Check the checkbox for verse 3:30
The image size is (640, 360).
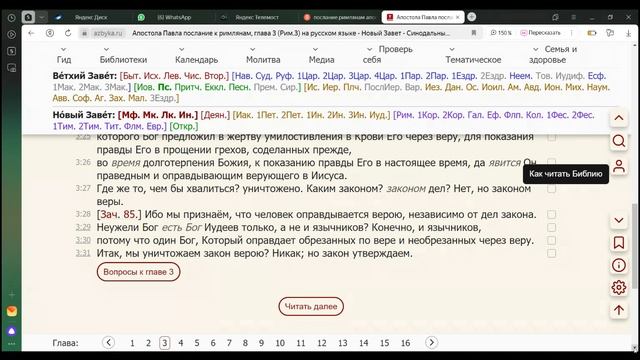click(x=551, y=240)
